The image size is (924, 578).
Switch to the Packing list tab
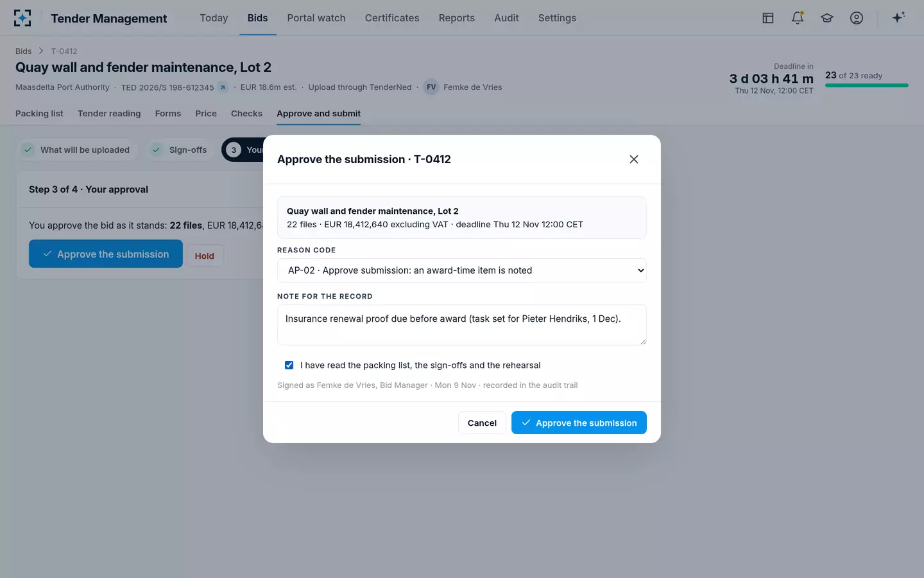[39, 114]
